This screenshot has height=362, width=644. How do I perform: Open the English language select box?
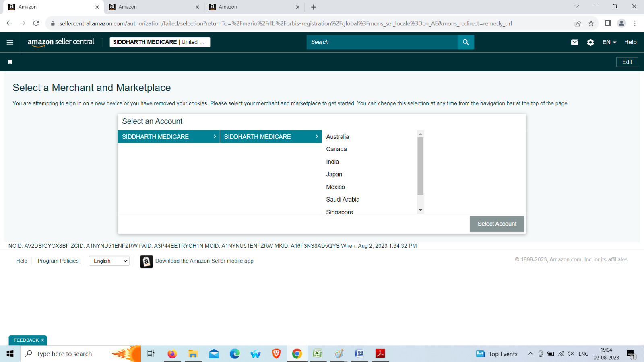[109, 261]
